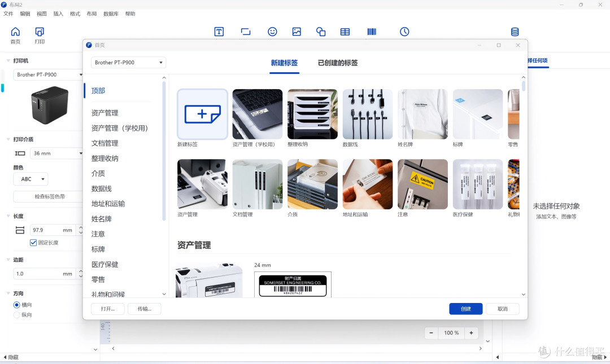Click the Table insert icon
The image size is (610, 364).
(x=345, y=32)
